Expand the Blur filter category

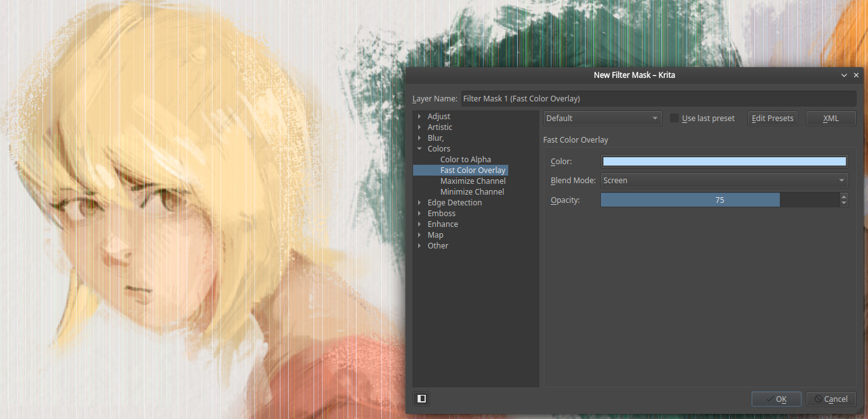point(419,138)
